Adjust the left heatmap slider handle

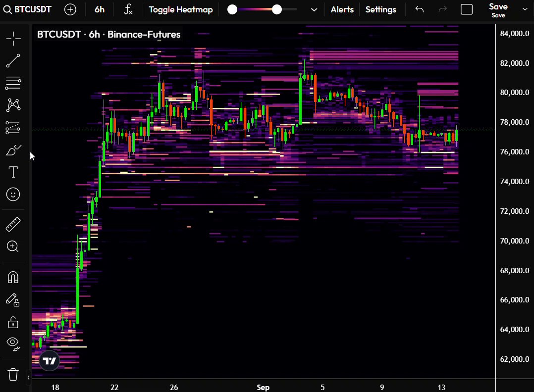[232, 9]
